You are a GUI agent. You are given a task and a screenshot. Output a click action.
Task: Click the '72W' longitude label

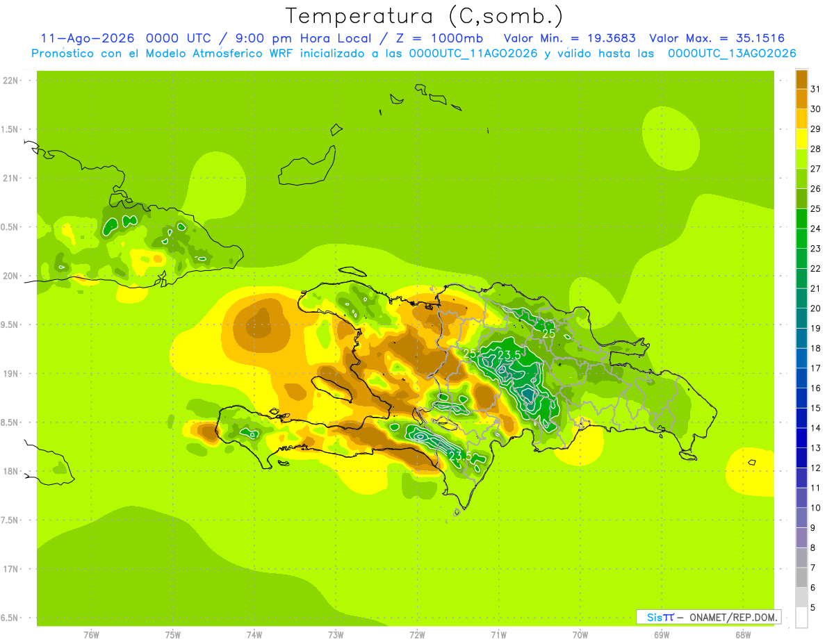coord(417,635)
